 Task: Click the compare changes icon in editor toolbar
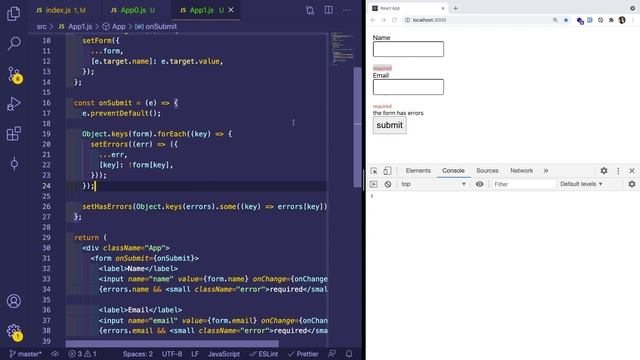(x=310, y=10)
